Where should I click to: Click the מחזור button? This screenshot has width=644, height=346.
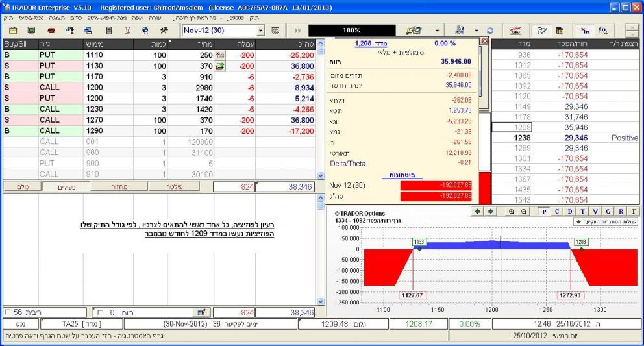[x=119, y=187]
